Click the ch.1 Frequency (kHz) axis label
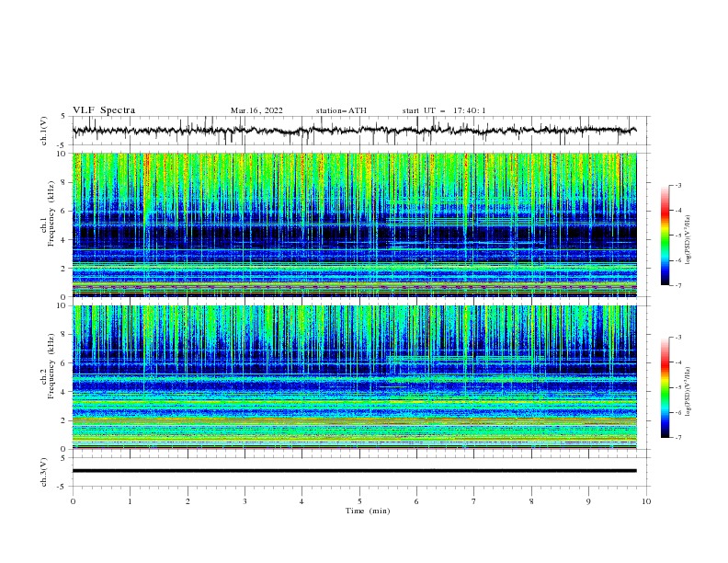The width and height of the screenshot is (728, 563). pos(47,213)
